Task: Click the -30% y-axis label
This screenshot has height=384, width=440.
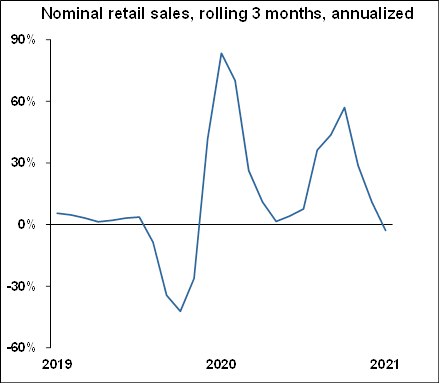Action: point(21,286)
